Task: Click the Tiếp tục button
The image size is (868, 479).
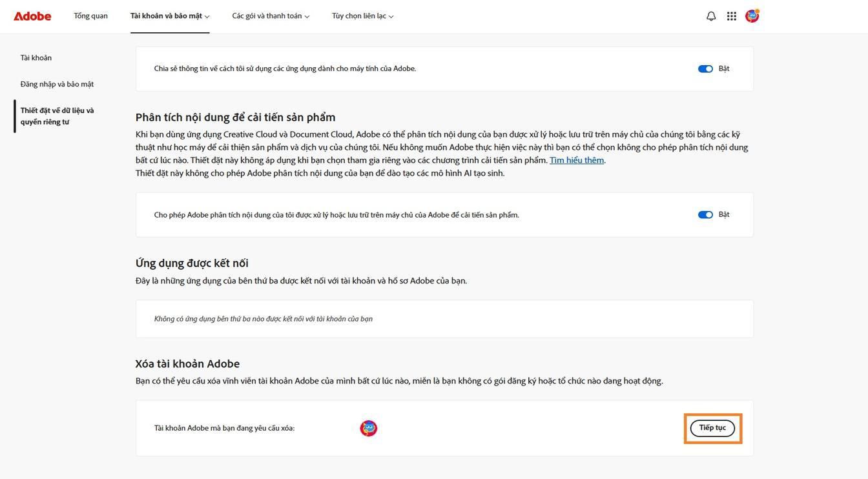Action: 712,428
